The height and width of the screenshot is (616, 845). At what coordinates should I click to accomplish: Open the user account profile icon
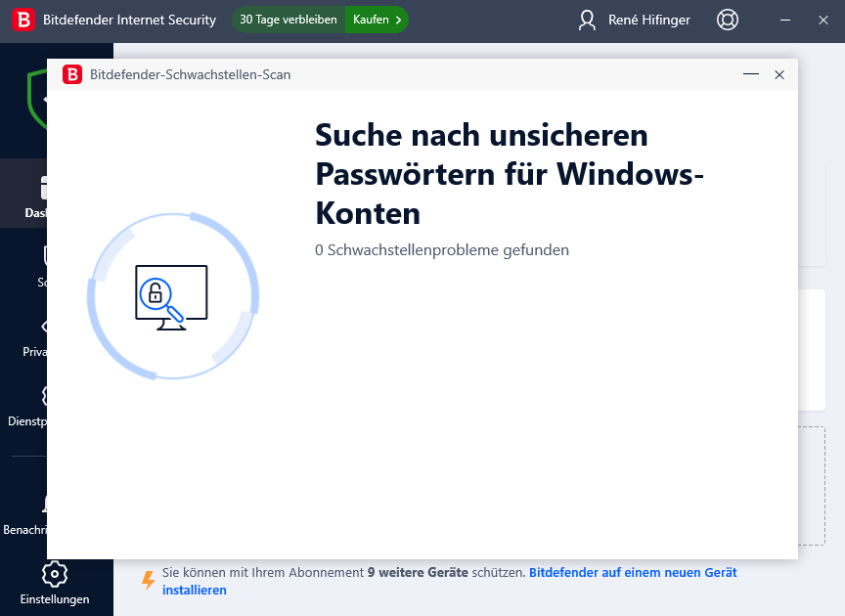[x=587, y=20]
